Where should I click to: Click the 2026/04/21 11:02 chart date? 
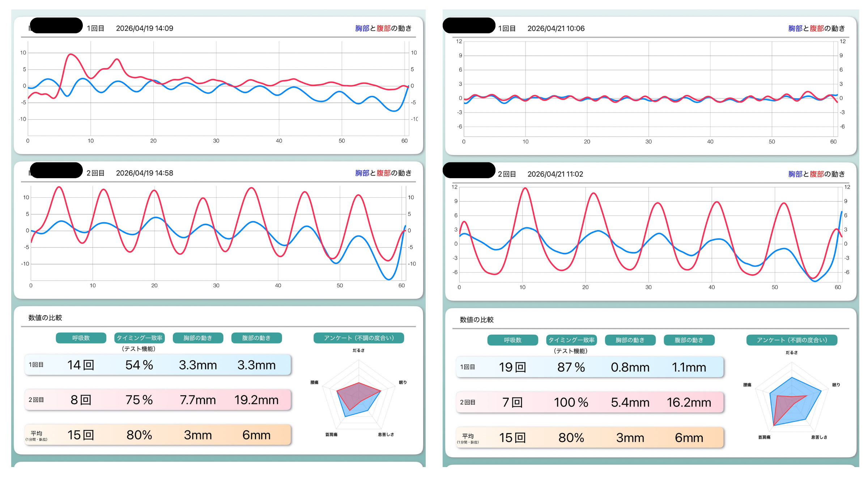tap(555, 174)
